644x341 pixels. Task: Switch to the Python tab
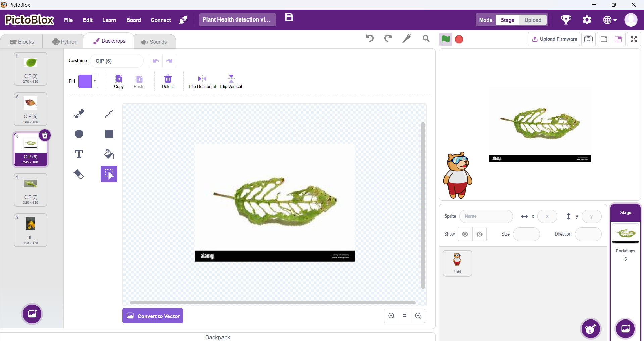pos(65,42)
